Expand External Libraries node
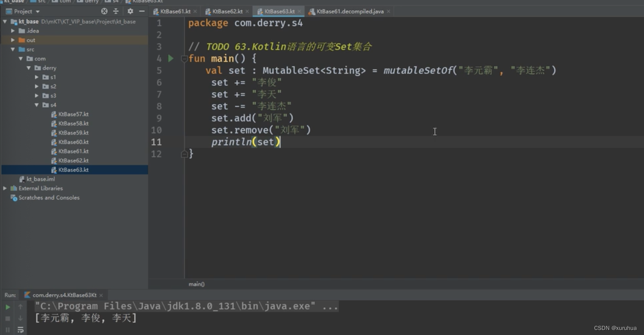Screen dimensions: 644x335 (x=5, y=188)
